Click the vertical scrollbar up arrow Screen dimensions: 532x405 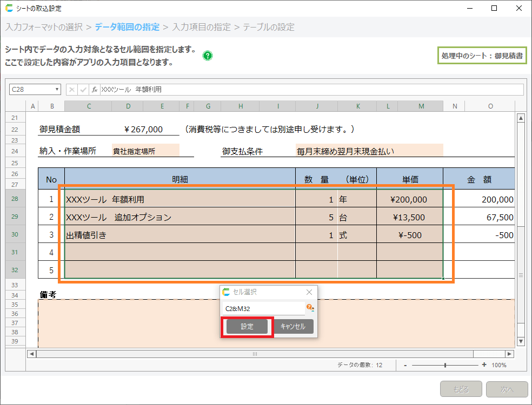tap(521, 118)
